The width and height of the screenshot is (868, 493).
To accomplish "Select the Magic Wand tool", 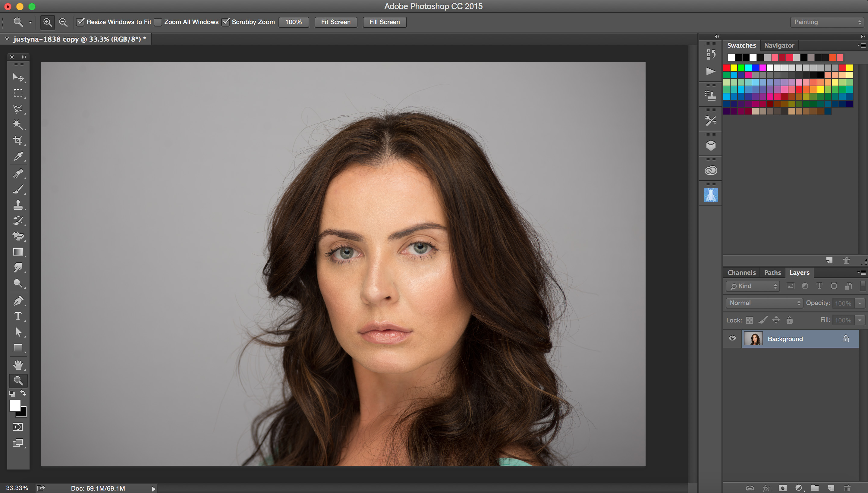I will coord(17,124).
